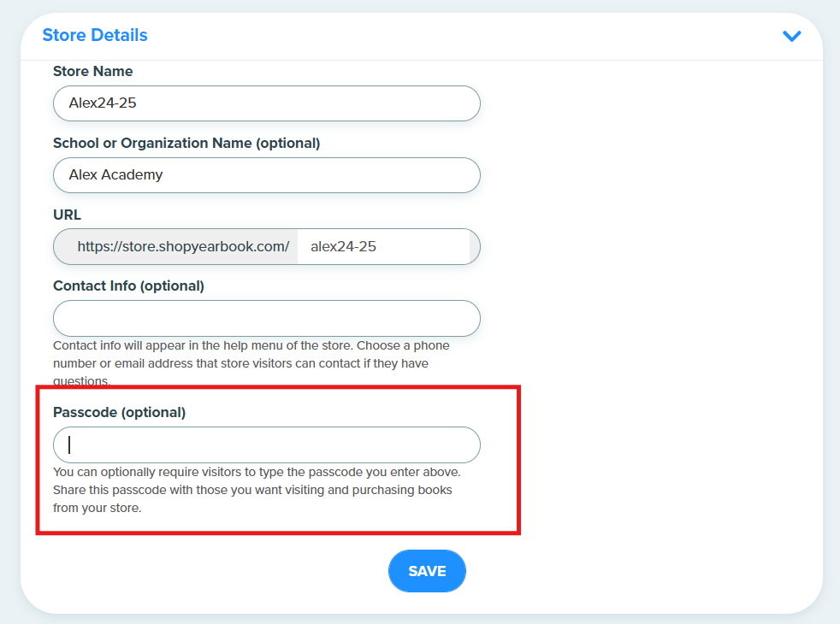Click the Store Details heading

click(95, 35)
